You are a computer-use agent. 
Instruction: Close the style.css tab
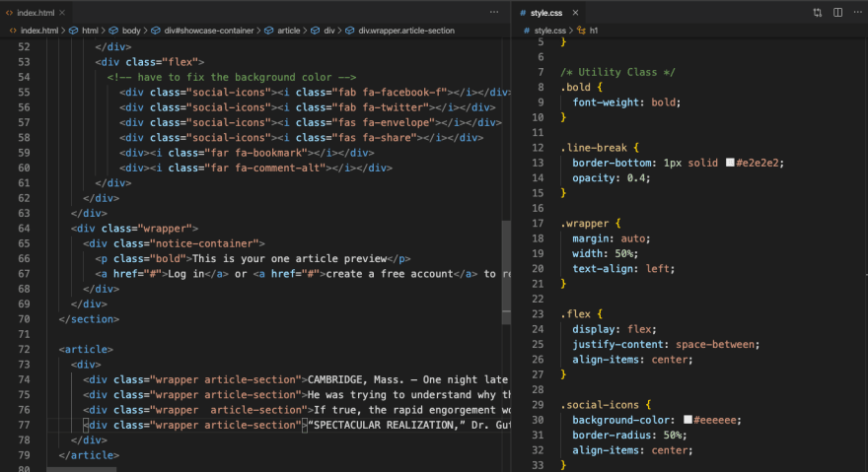coord(575,13)
